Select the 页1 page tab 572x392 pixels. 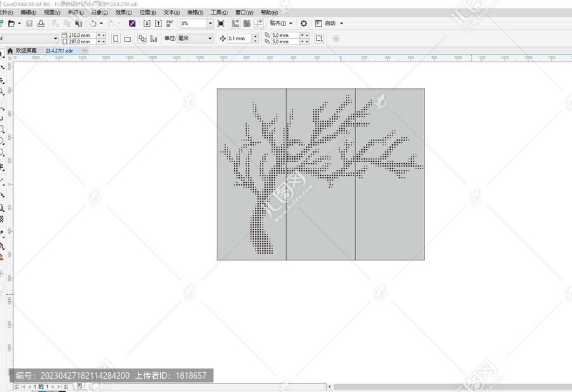(x=81, y=386)
